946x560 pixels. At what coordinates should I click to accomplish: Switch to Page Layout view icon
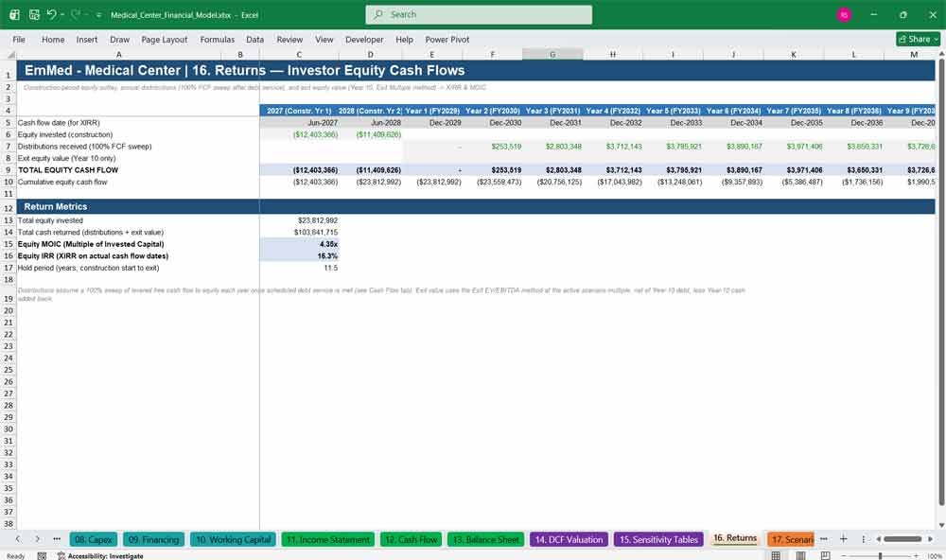[800, 556]
